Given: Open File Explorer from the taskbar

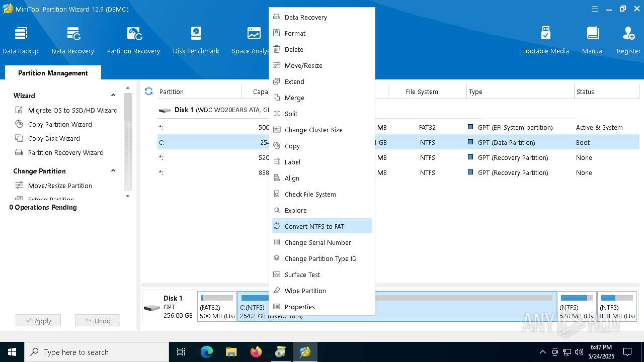Looking at the screenshot, I should click(231, 352).
